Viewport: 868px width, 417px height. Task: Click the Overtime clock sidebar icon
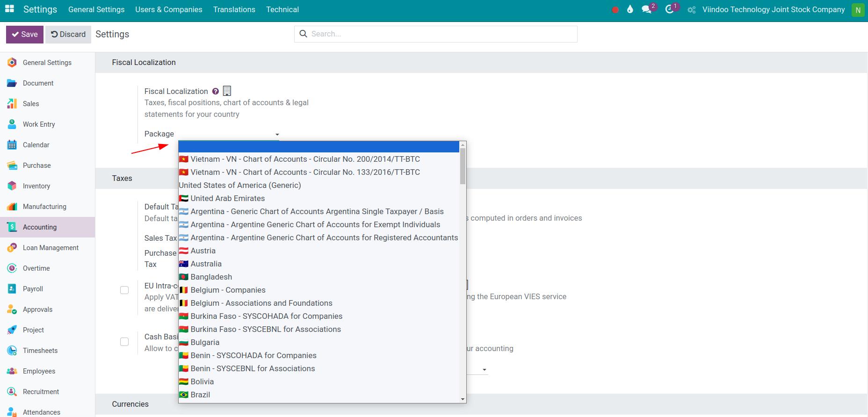(x=12, y=268)
